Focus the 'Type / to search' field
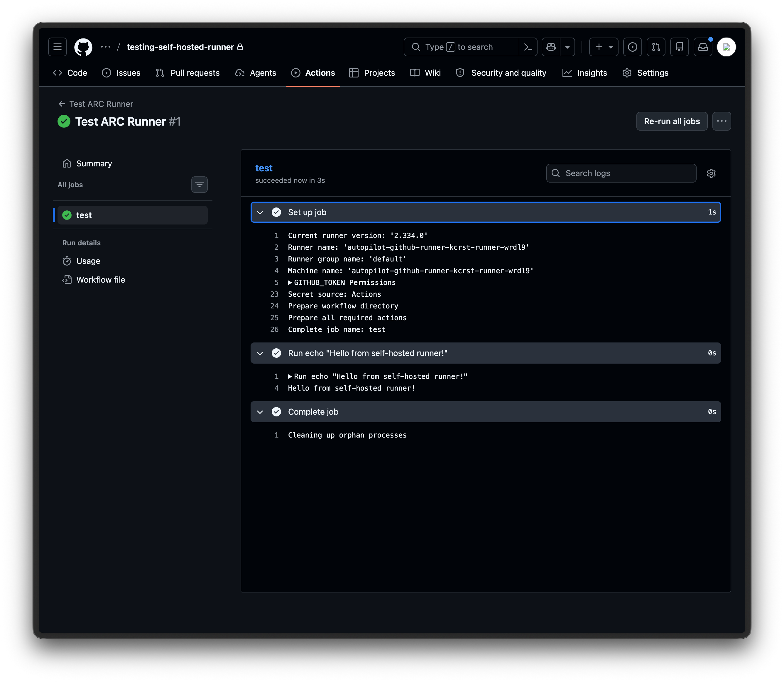Viewport: 784px width, 682px height. coord(461,47)
